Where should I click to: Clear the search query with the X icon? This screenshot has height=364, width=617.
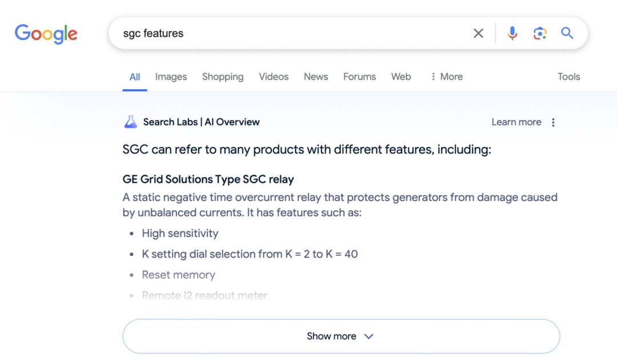point(478,34)
